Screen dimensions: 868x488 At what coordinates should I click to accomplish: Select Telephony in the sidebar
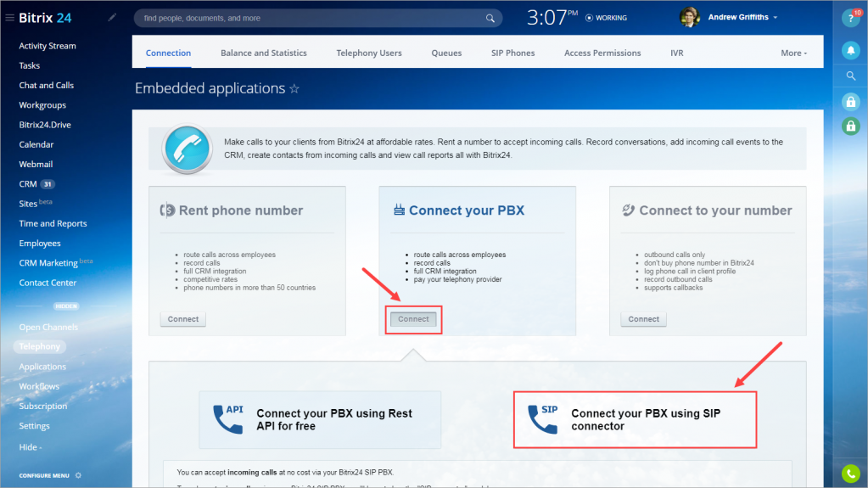(x=40, y=347)
